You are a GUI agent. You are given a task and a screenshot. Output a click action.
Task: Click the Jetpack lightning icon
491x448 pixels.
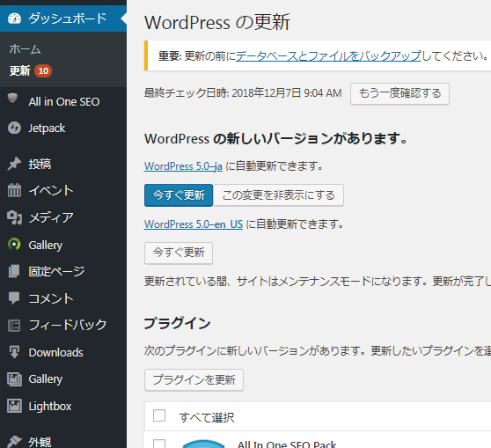[x=14, y=128]
